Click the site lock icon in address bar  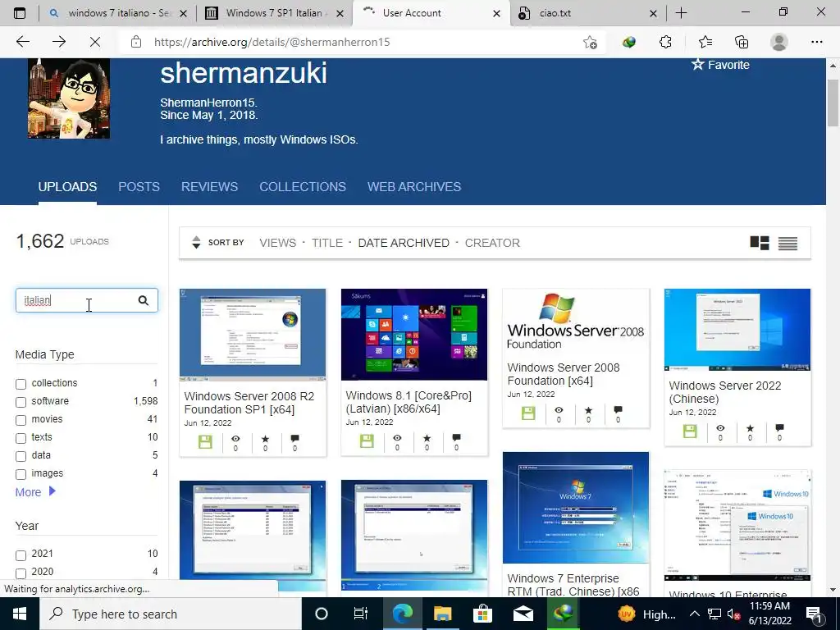click(136, 42)
